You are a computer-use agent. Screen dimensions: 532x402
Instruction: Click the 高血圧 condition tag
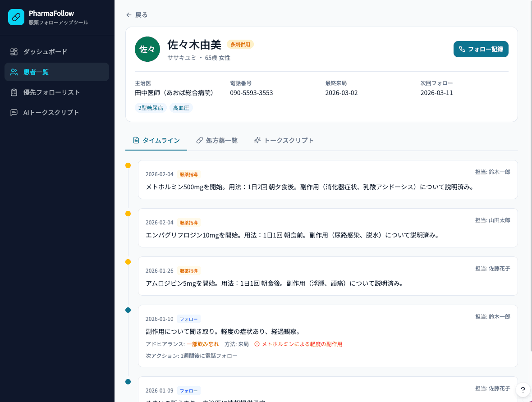tap(181, 108)
